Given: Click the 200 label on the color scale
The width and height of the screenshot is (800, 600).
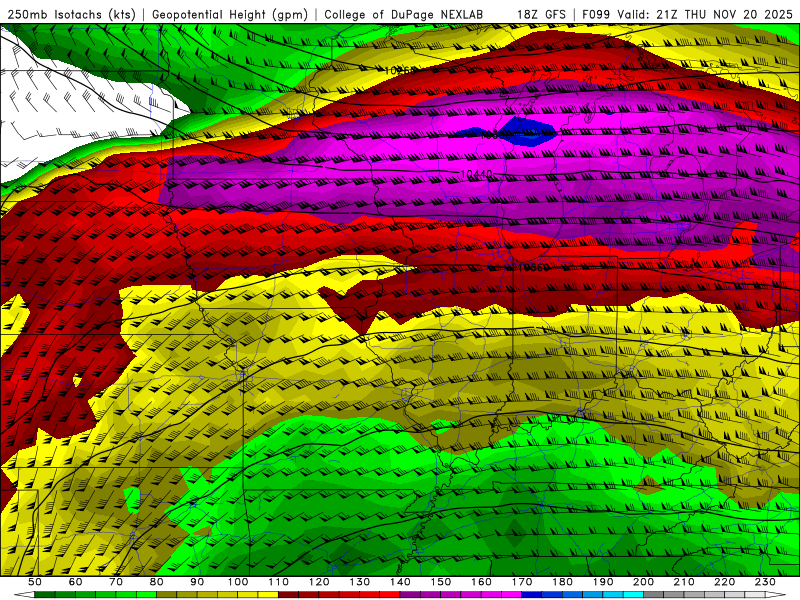Looking at the screenshot, I should (x=643, y=582).
